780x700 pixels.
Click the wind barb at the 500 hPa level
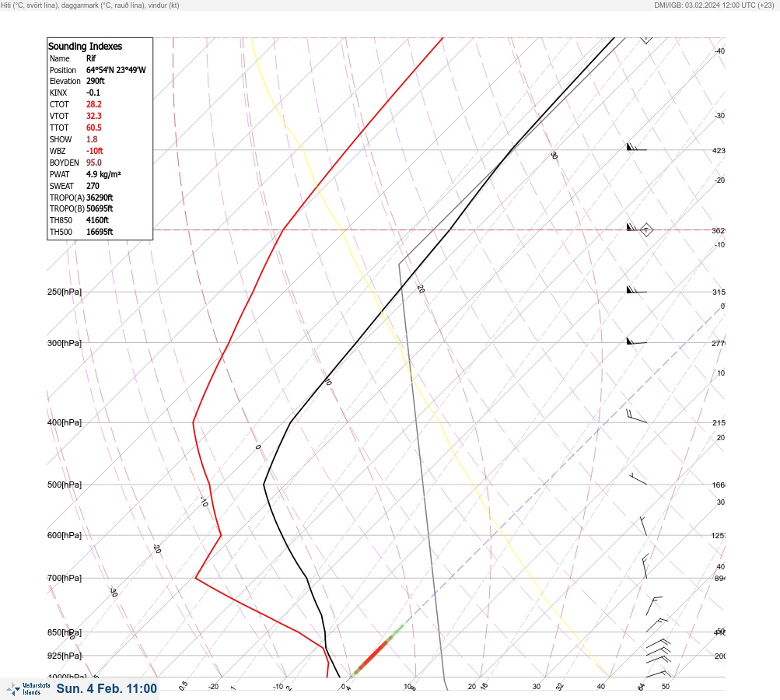coord(638,479)
